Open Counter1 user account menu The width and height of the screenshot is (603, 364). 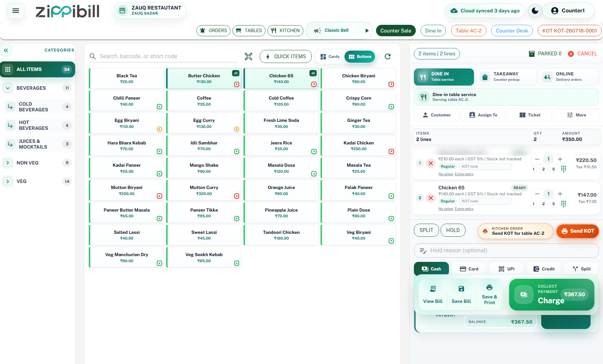(568, 10)
